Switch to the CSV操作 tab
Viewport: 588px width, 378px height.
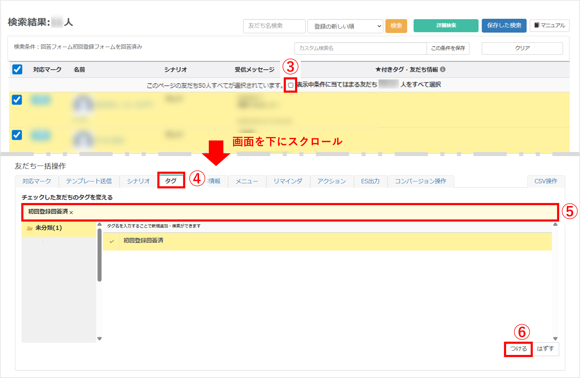click(546, 181)
